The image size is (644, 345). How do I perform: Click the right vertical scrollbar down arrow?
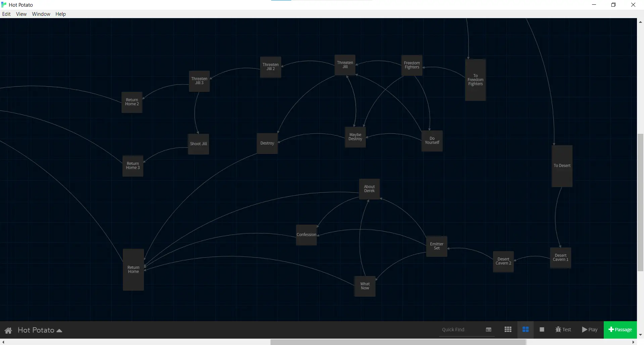coord(640,335)
